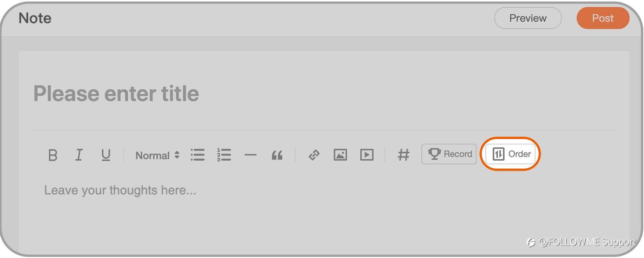
Task: Click the trophy icon on Record
Action: pyautogui.click(x=435, y=154)
